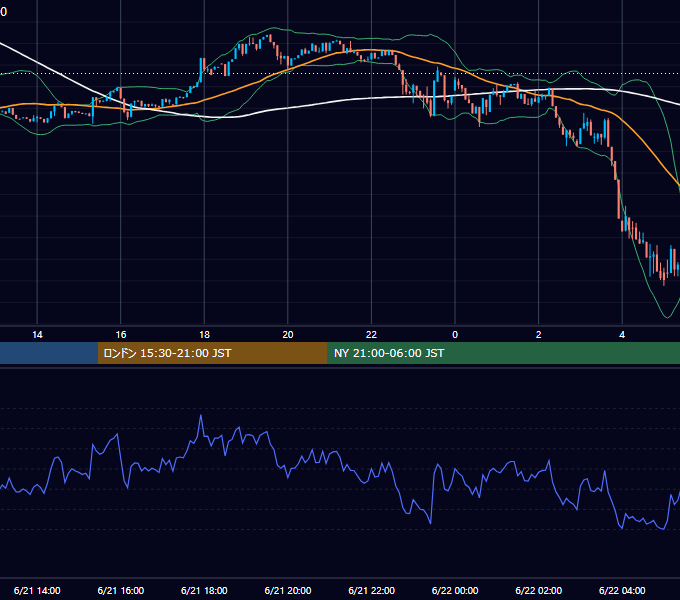Click the 6/21 14:00 date label
This screenshot has width=680, height=600.
(x=37, y=590)
